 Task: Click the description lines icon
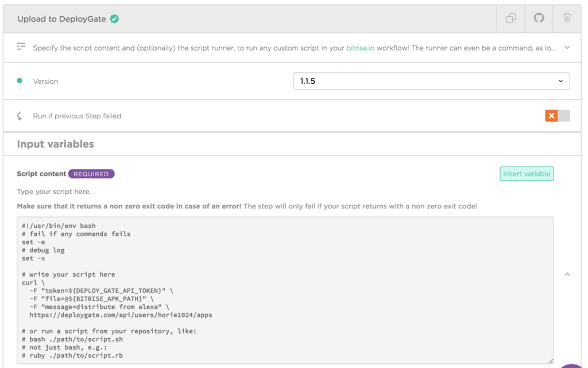point(21,47)
